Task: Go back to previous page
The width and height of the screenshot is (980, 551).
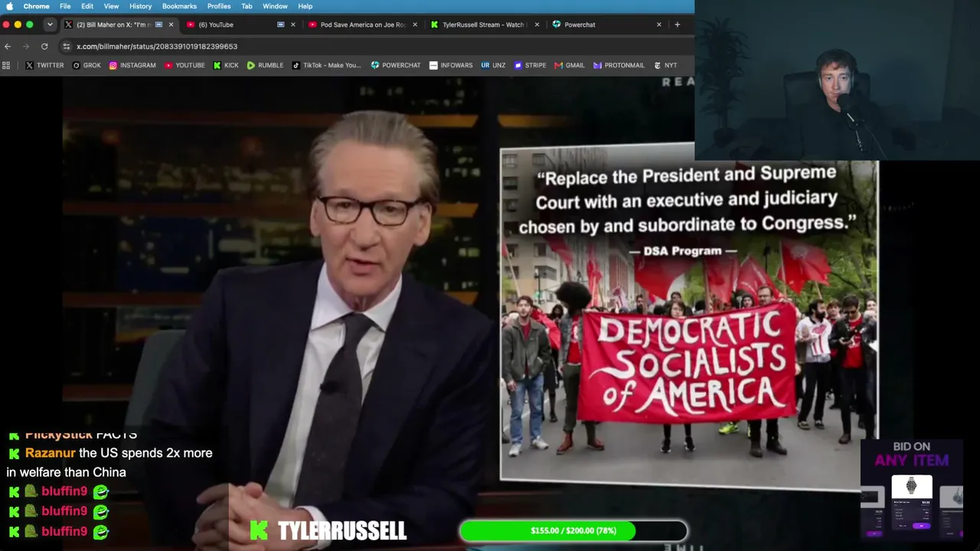Action: [8, 46]
